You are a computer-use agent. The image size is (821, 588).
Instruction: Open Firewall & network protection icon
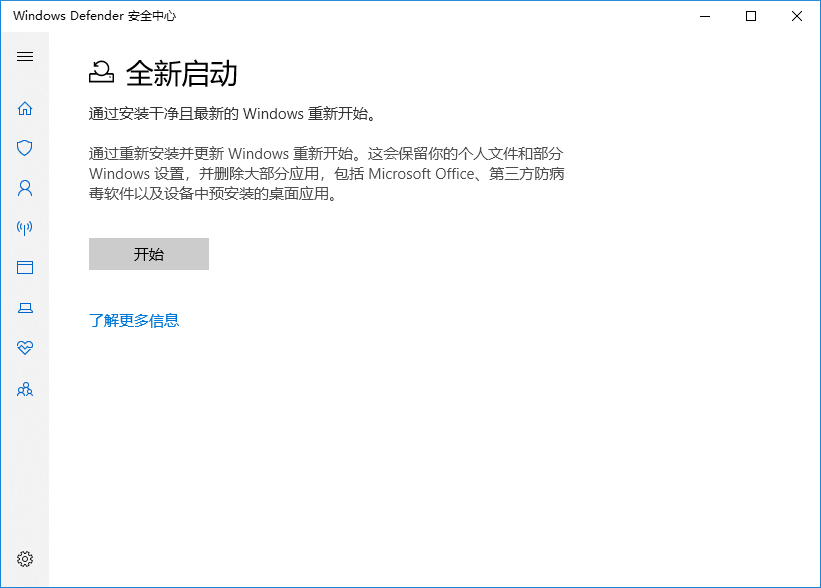pyautogui.click(x=25, y=228)
